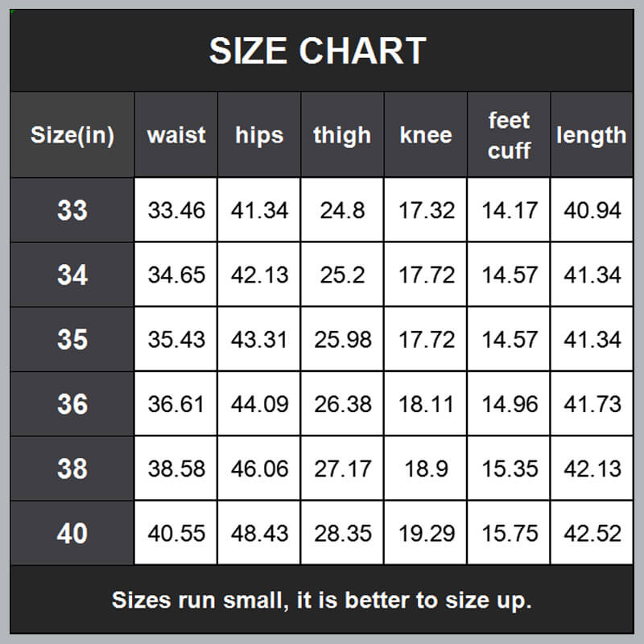Image resolution: width=644 pixels, height=644 pixels.
Task: Select the waist column header
Action: tap(176, 135)
